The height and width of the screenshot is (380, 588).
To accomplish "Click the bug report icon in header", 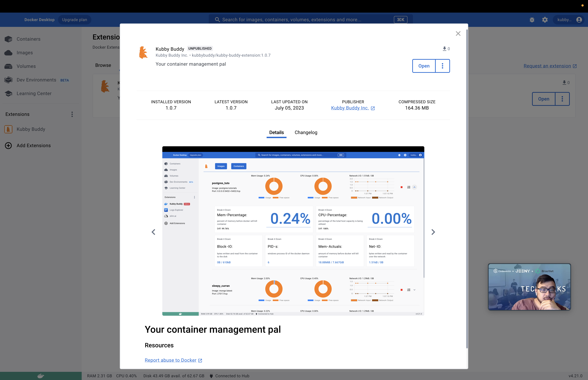I will [x=532, y=20].
